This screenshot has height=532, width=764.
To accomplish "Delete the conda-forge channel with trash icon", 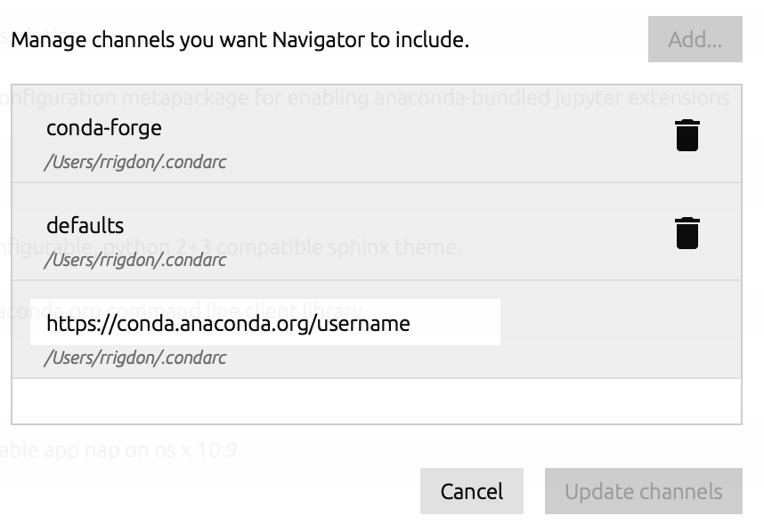I will (x=687, y=135).
